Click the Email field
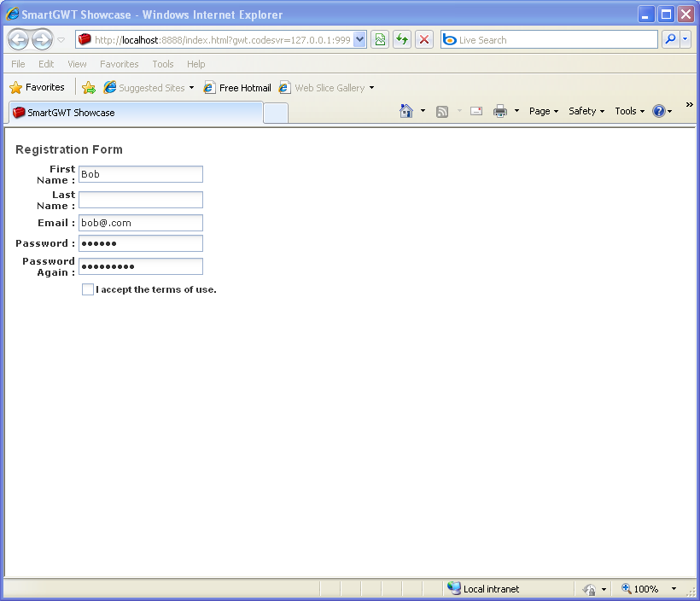Viewport: 700px width, 601px height. point(141,223)
